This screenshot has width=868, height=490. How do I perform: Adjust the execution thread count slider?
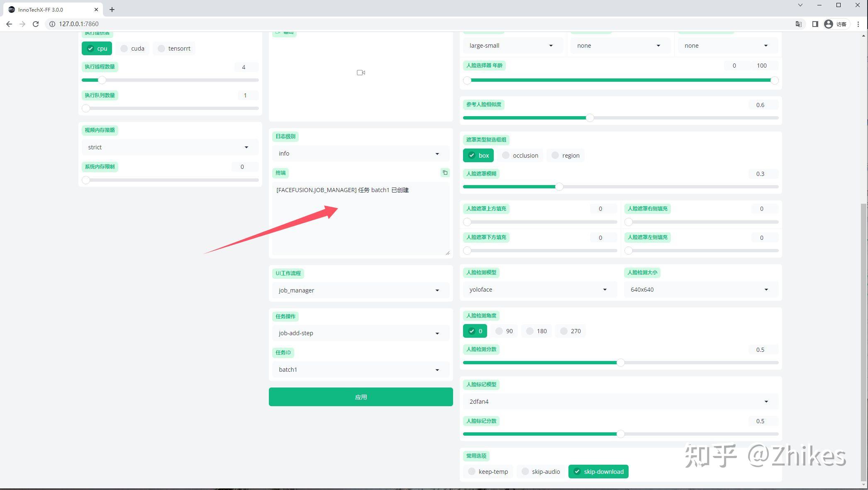pyautogui.click(x=170, y=80)
